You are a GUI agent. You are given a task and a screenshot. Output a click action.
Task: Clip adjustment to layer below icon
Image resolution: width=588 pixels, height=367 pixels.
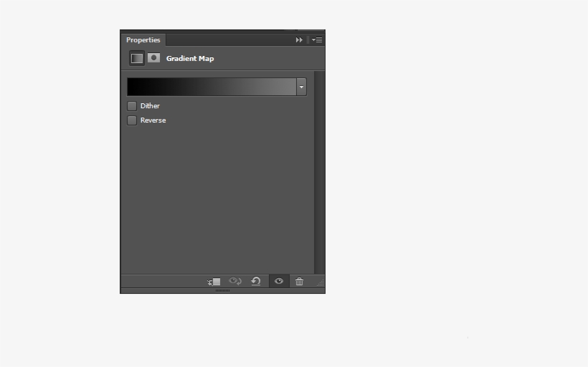point(214,282)
